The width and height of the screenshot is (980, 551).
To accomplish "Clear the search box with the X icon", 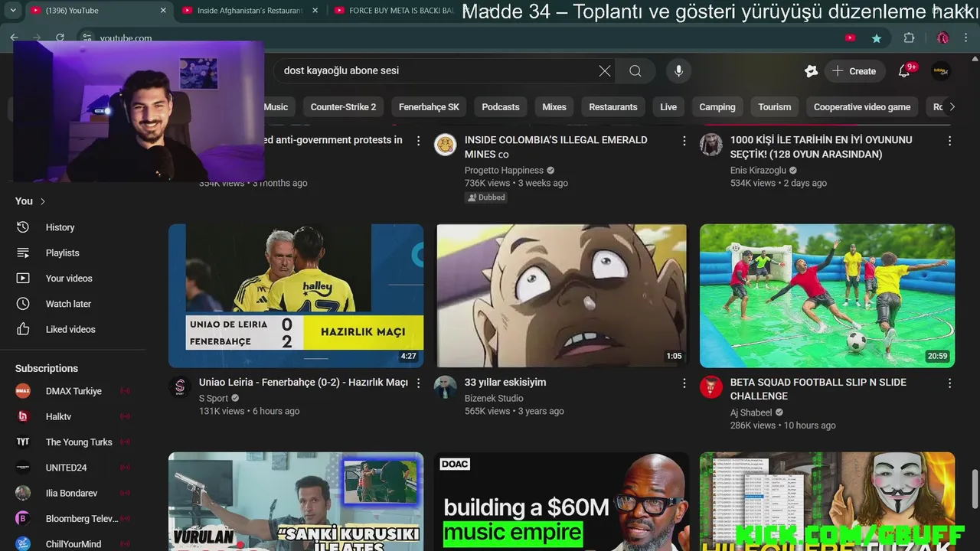I will [605, 70].
